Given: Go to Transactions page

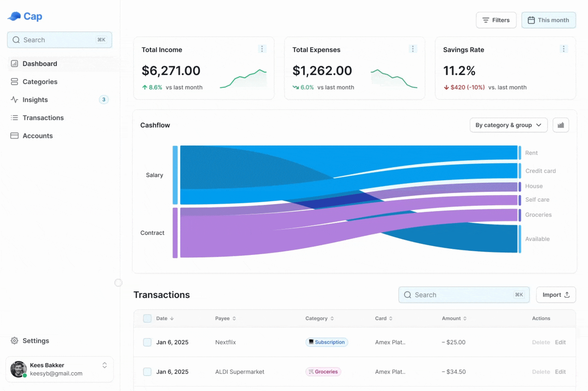Looking at the screenshot, I should click(x=60, y=118).
